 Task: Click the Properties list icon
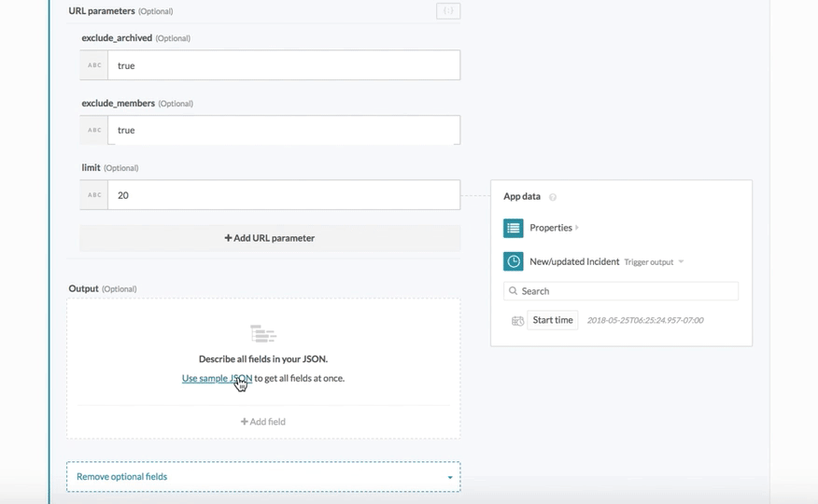coord(514,228)
